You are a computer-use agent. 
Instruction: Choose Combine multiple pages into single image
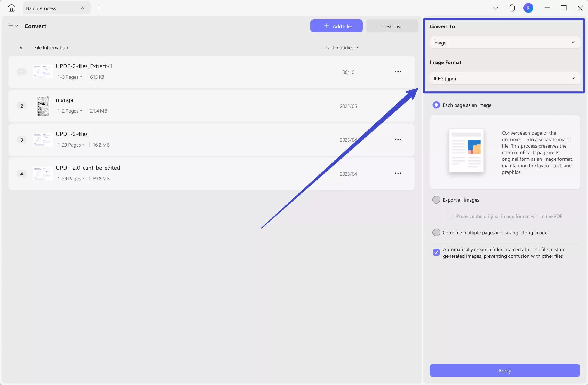pos(436,233)
